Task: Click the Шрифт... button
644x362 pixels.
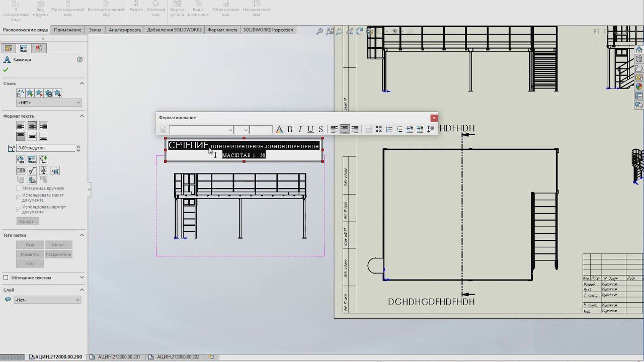Action: tap(28, 221)
